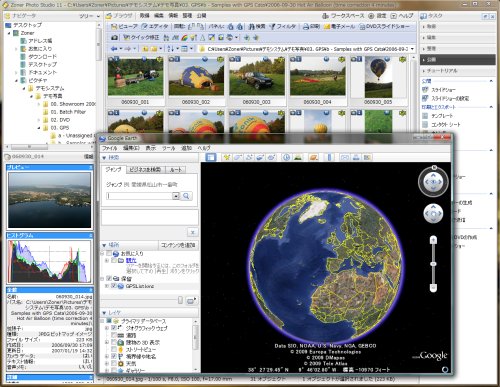Click the 電子メール email button in Zoner
Screen dimensions: 500x387
[339, 26]
